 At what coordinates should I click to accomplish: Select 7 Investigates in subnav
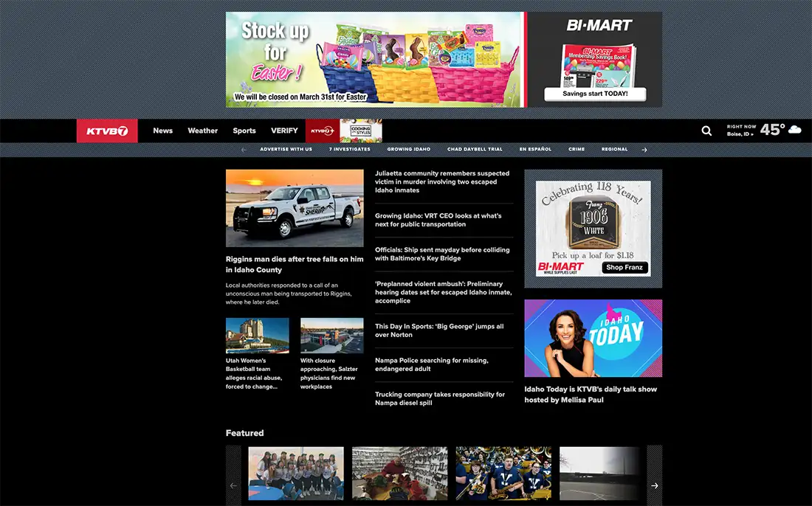click(x=350, y=150)
